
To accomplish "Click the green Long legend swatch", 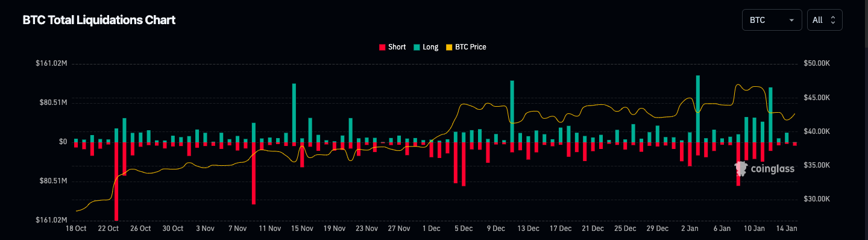I will coord(417,47).
